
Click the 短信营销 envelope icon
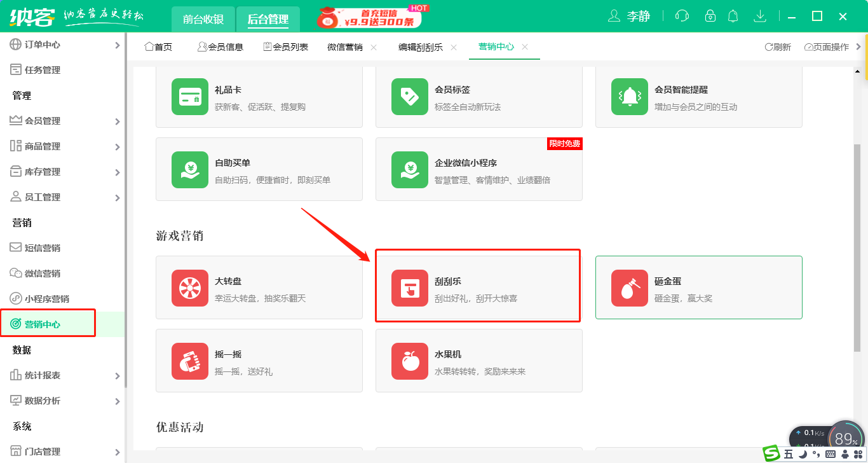pos(16,248)
